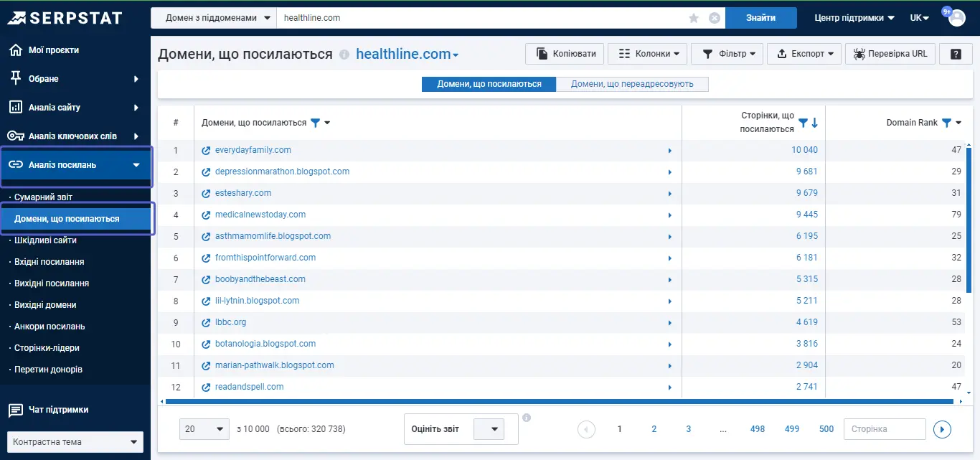Image resolution: width=980 pixels, height=460 pixels.
Task: Go to next page arrow
Action: (942, 429)
